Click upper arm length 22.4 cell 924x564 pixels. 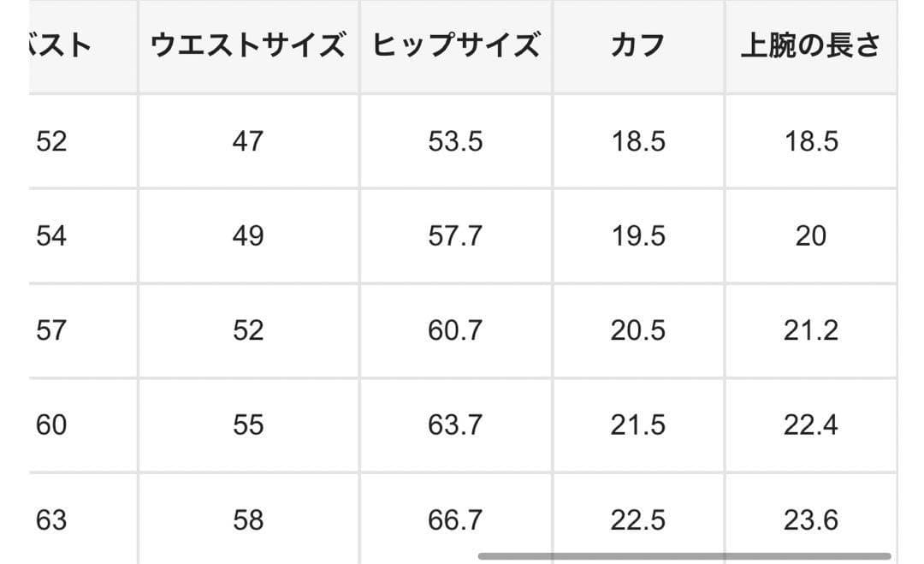(x=810, y=425)
